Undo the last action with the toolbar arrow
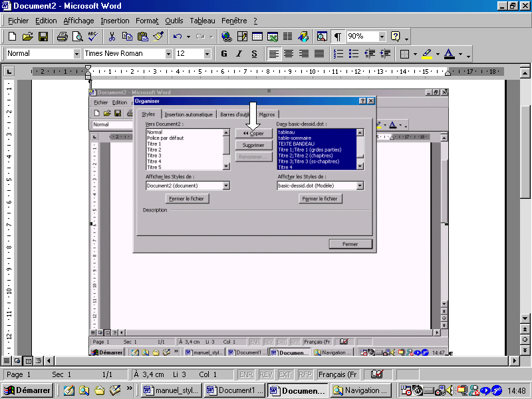532x399 pixels. (178, 37)
